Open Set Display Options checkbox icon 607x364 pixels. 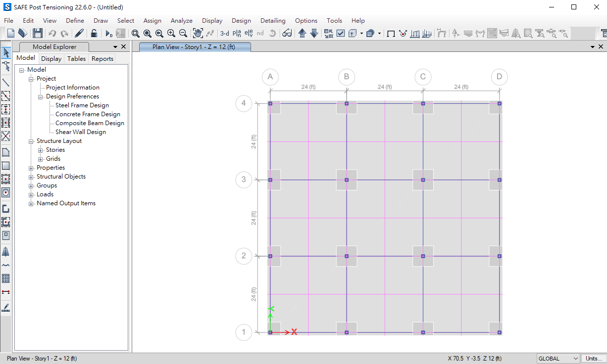coord(341,33)
